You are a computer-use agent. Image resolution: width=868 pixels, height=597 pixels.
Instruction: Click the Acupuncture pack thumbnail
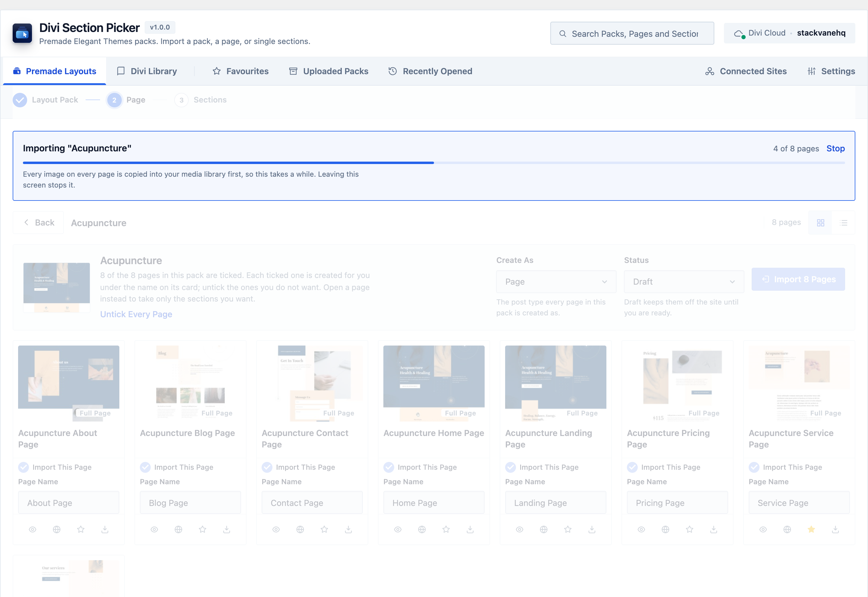(x=56, y=288)
